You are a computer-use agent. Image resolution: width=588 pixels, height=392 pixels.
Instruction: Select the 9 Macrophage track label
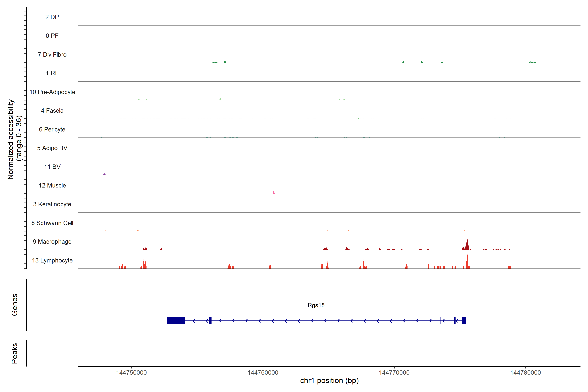click(x=52, y=242)
